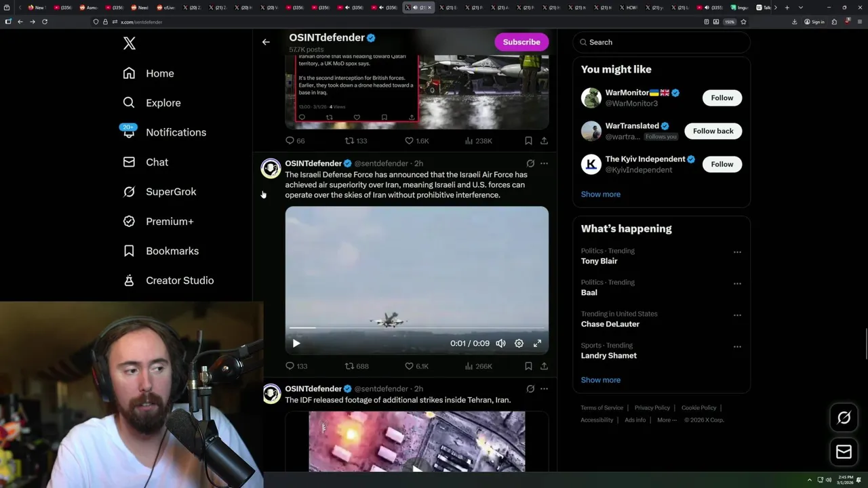Open the Landry Shamet trending topic

[609, 356]
